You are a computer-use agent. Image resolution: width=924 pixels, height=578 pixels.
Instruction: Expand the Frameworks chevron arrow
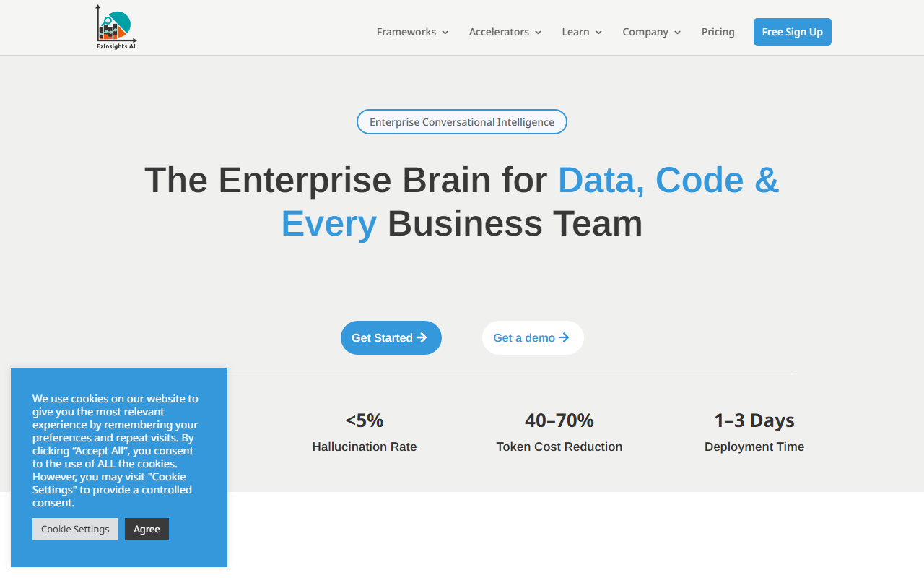[445, 33]
